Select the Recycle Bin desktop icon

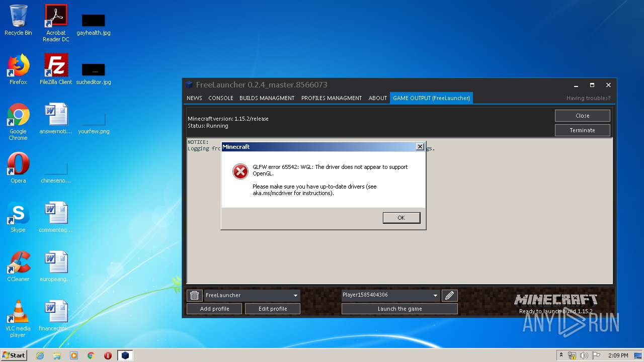coord(18,20)
